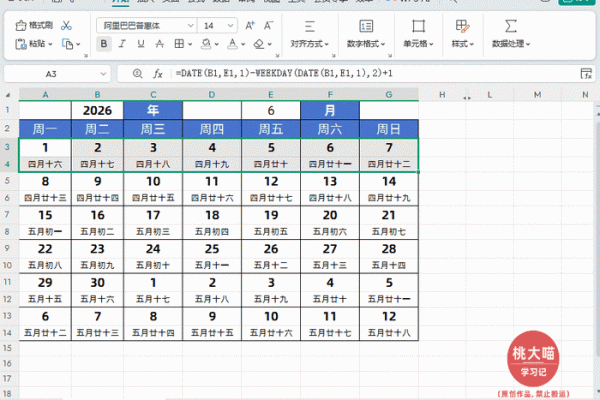
Task: Click the Format Painter (格式刷) button
Action: point(34,24)
